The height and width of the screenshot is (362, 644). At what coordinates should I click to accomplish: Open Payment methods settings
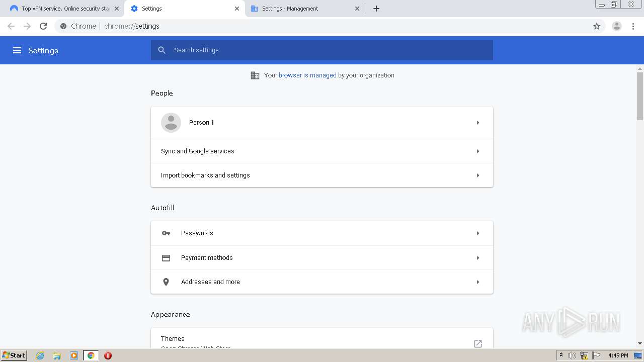(322, 258)
